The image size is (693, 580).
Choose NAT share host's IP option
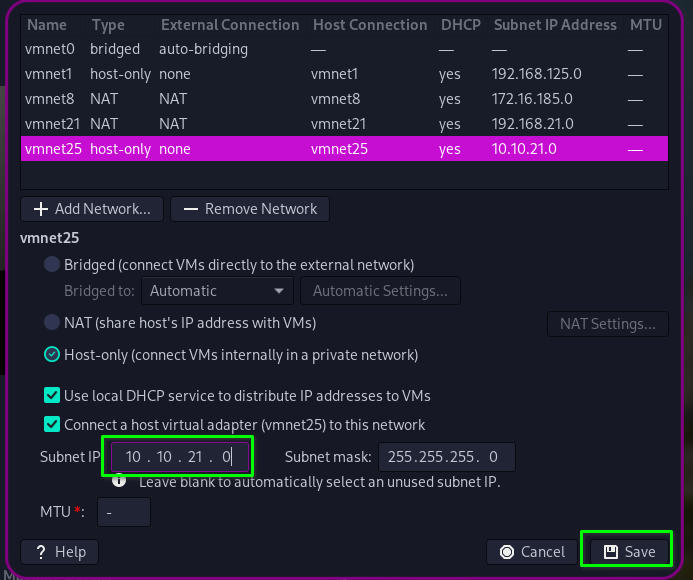click(x=51, y=323)
